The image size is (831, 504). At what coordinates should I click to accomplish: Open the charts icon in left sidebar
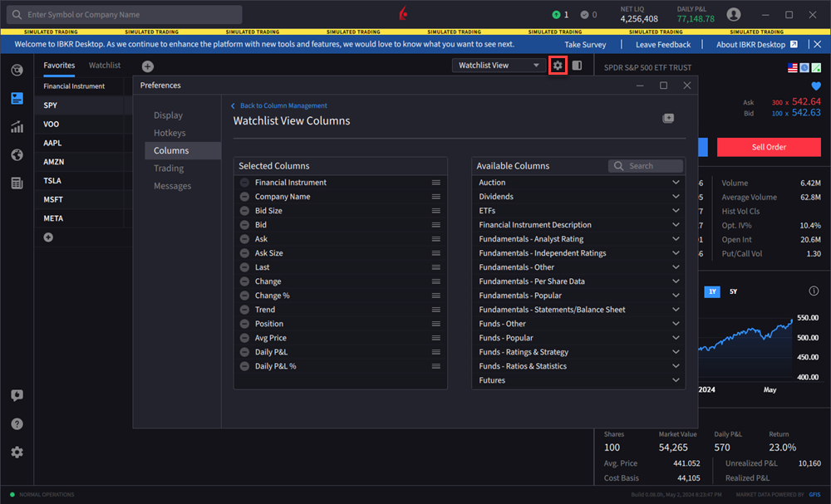point(17,126)
